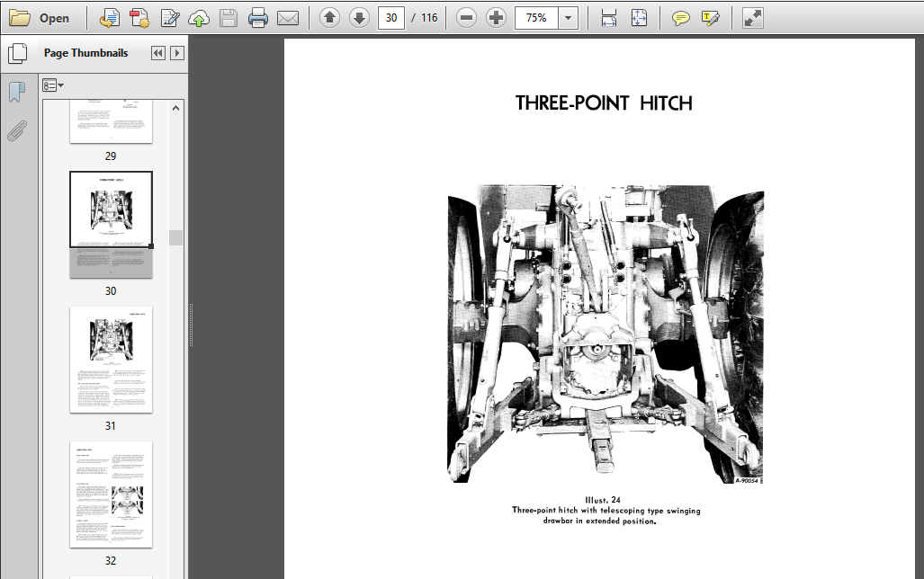Viewport: 924px width, 579px height.
Task: Select page 29 thumbnail
Action: point(111,121)
